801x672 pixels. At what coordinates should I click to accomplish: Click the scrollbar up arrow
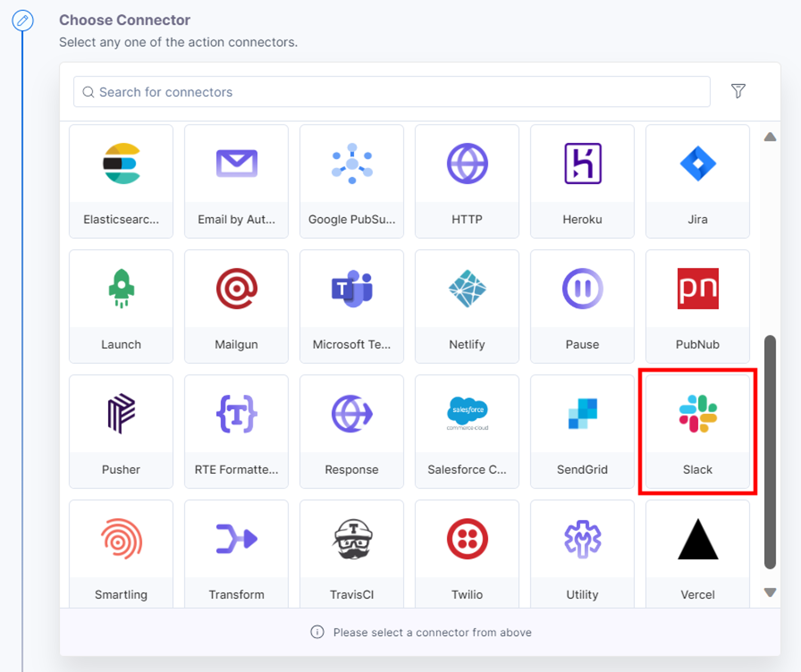(770, 137)
